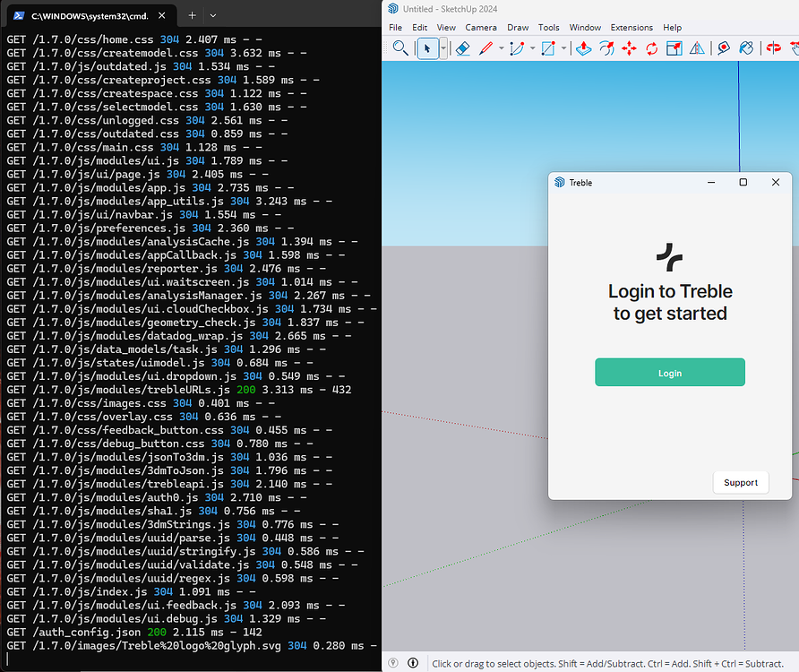Select the Push/Pull tool

[x=584, y=47]
